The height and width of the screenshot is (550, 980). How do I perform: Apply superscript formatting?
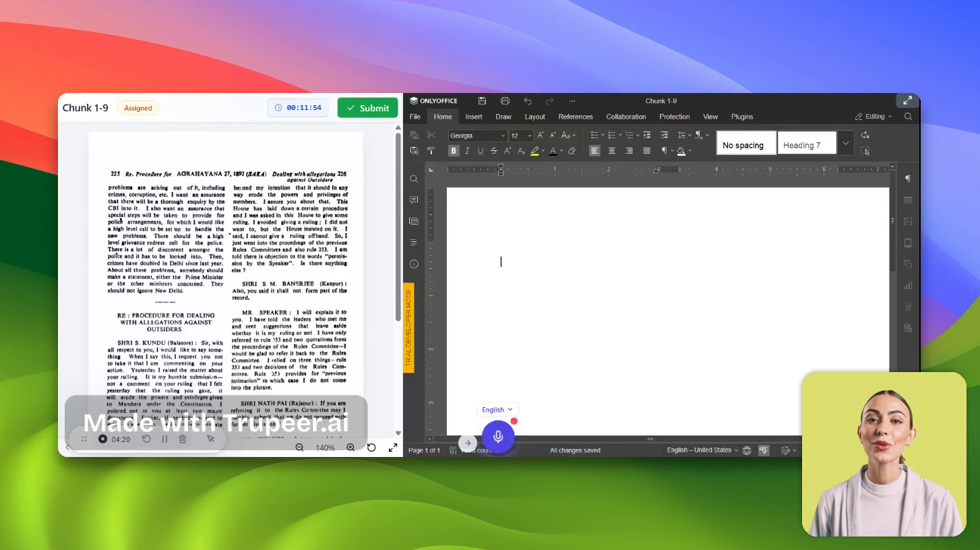[508, 151]
